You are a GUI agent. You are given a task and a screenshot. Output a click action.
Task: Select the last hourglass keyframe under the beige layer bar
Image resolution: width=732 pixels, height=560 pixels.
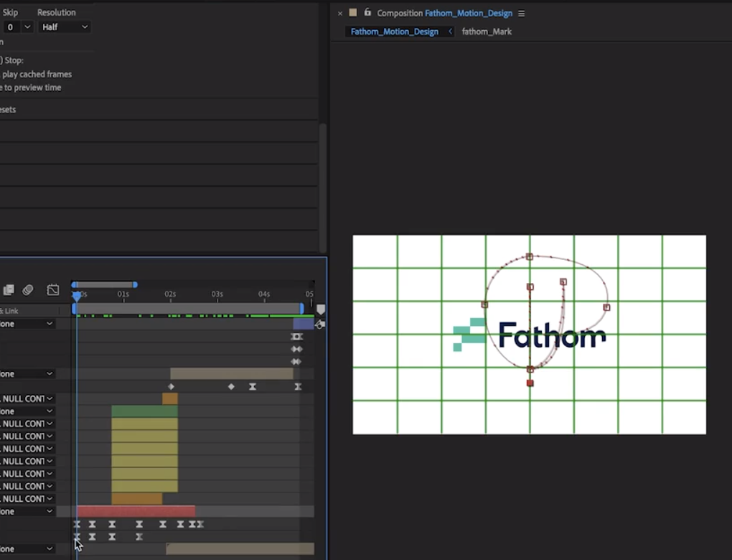pos(298,387)
